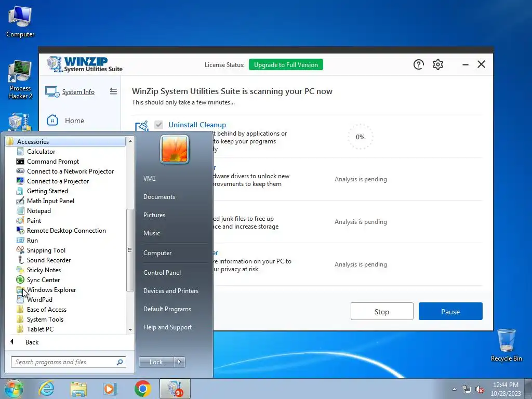Open Connect to a Network Projector

[x=70, y=171]
